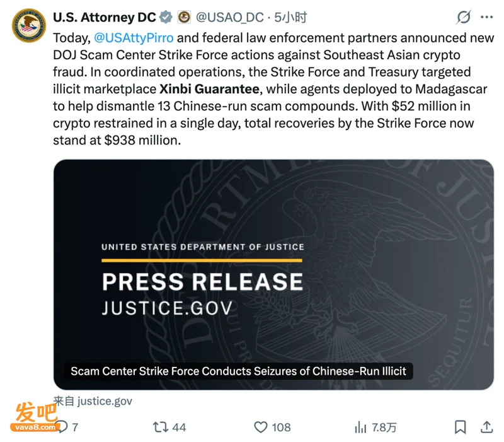Like the post with heart icon
Screen dimensions: 504x442
261,427
